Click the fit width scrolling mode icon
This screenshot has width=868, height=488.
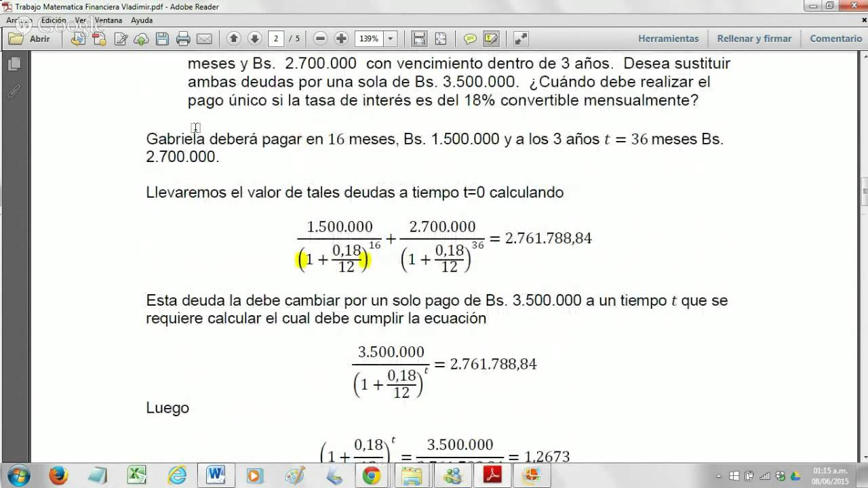[419, 39]
